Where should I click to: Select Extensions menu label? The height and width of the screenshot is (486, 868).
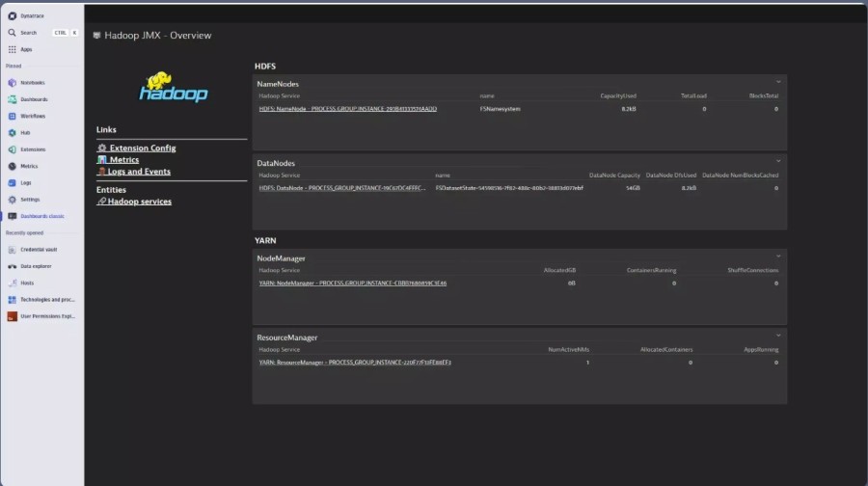pos(33,149)
